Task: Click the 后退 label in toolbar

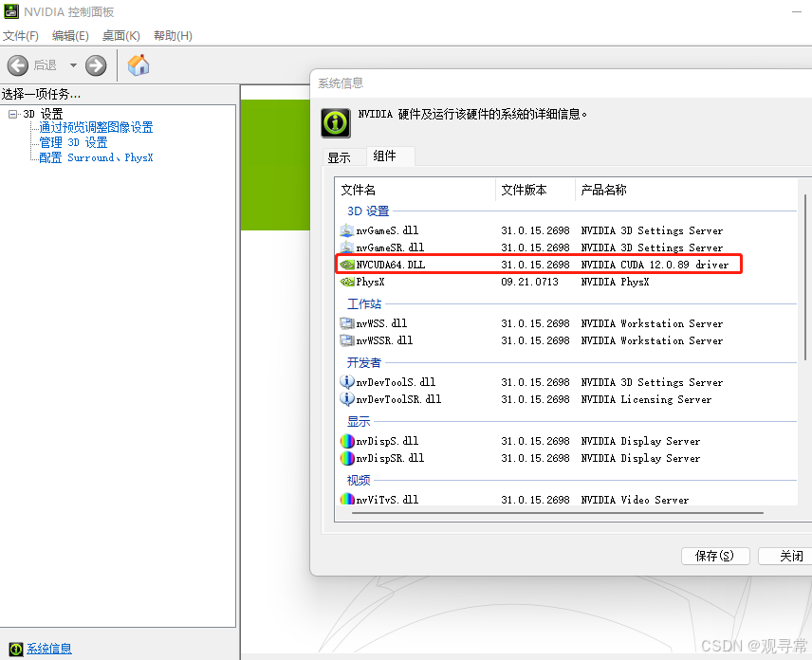Action: pyautogui.click(x=45, y=65)
